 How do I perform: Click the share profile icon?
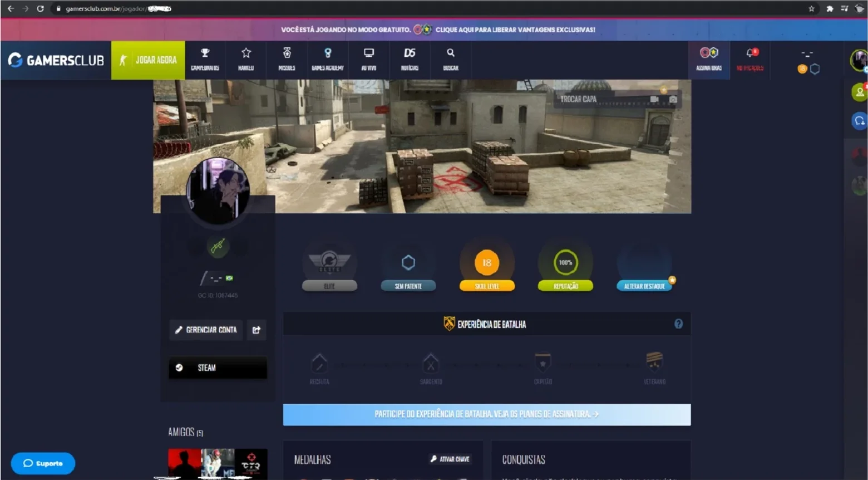257,330
